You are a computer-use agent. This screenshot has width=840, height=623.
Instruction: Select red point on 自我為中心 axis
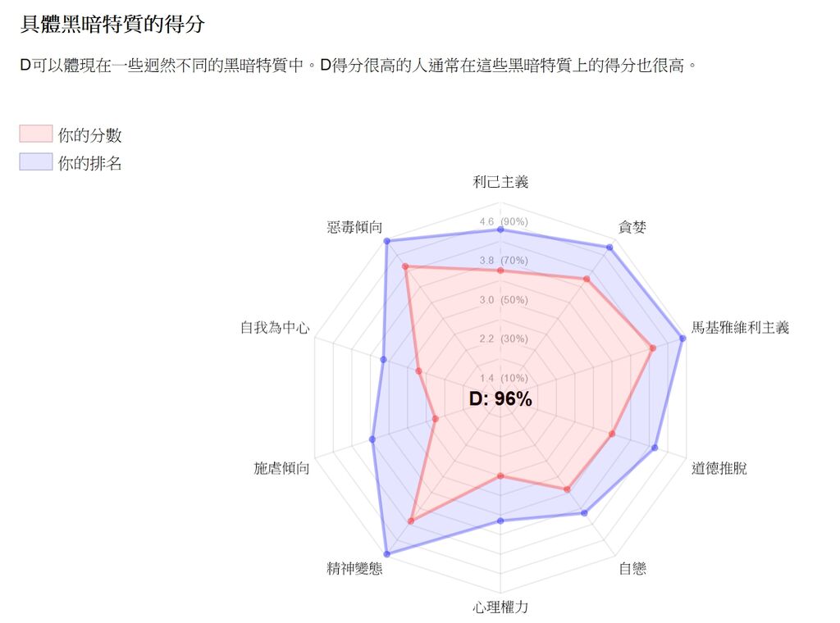click(418, 371)
